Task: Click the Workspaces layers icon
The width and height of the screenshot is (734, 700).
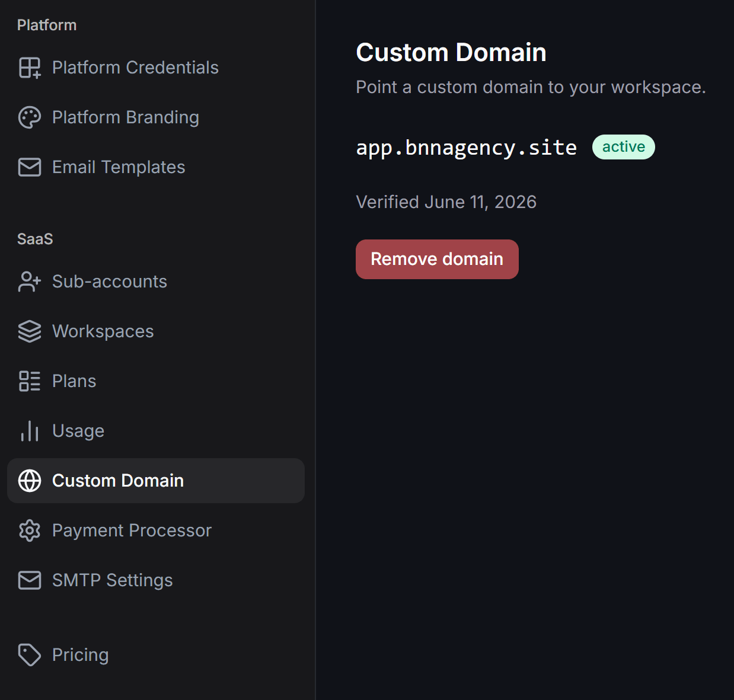Action: point(30,331)
